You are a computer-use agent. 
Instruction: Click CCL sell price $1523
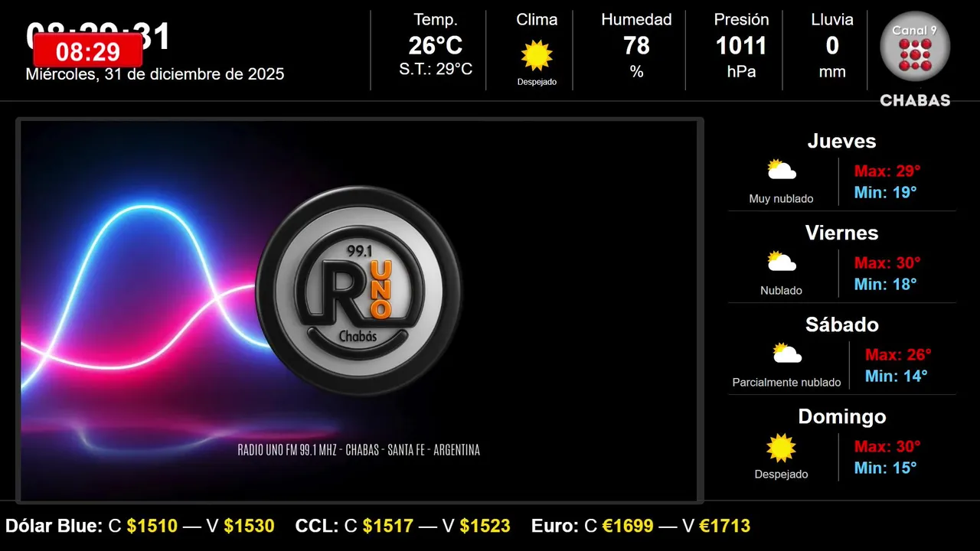pyautogui.click(x=485, y=526)
